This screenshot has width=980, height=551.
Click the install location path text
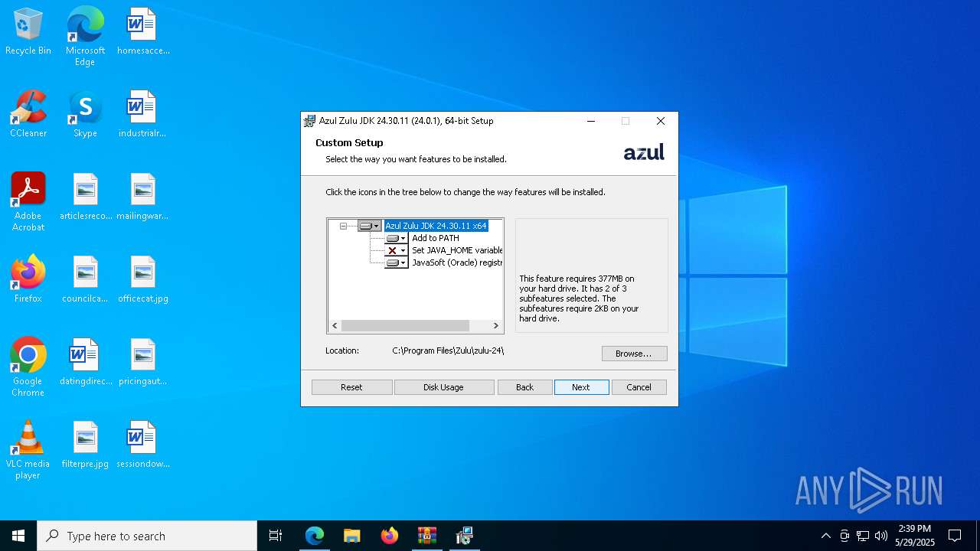click(448, 350)
